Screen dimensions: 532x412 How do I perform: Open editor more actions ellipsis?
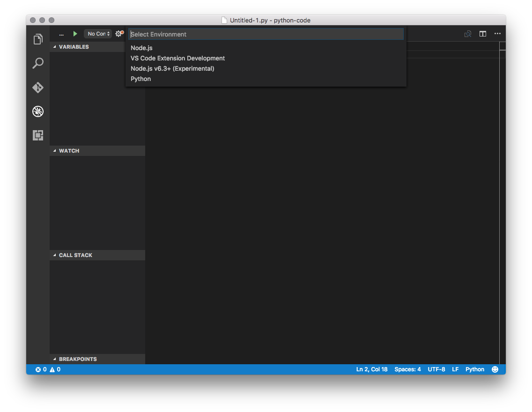[x=497, y=34]
